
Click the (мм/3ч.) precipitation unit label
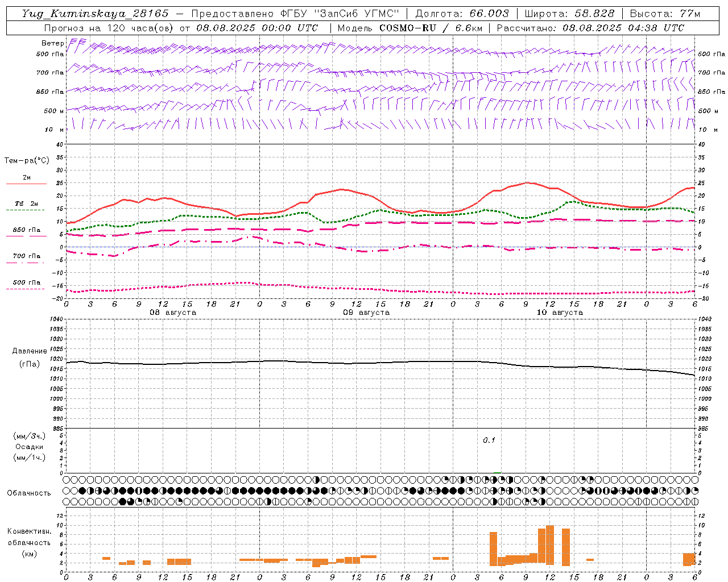[30, 436]
